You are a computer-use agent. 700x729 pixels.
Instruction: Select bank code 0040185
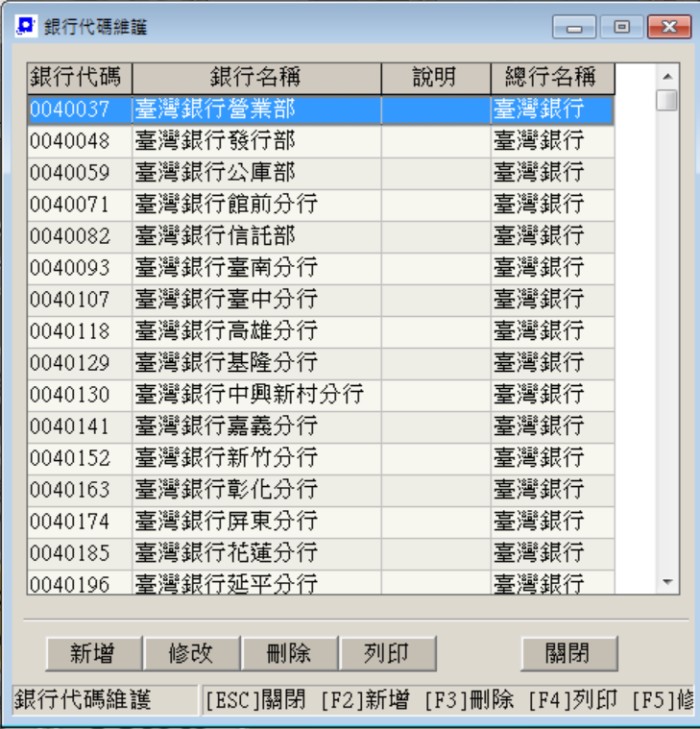tap(79, 553)
